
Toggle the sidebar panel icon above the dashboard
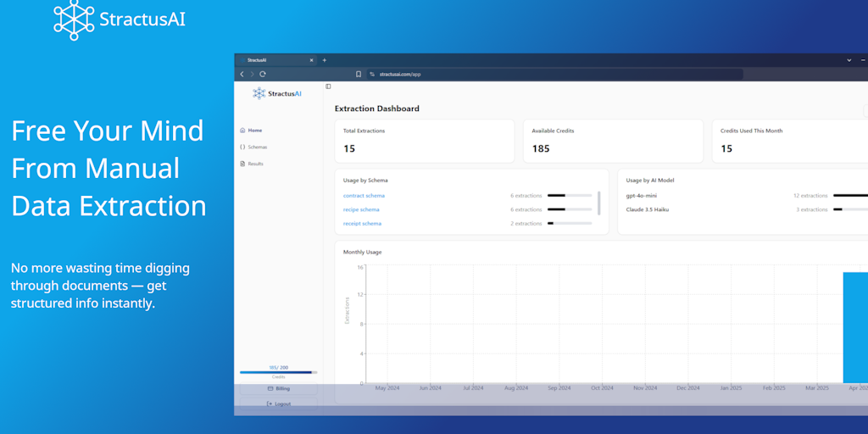(x=328, y=86)
